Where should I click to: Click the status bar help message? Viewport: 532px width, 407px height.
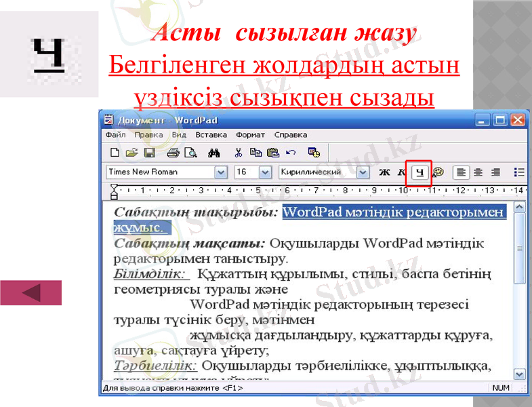click(x=173, y=388)
